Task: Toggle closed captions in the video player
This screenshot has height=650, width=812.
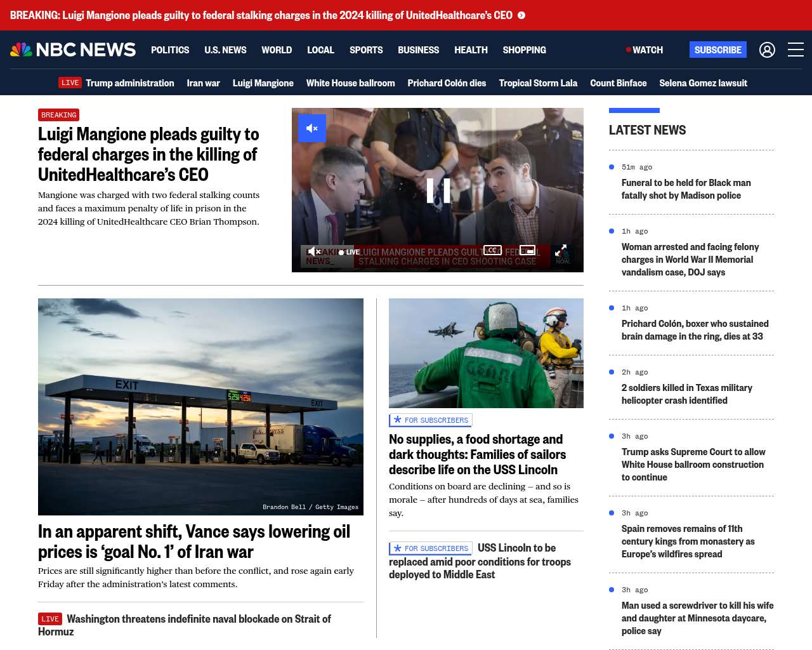Action: 492,251
